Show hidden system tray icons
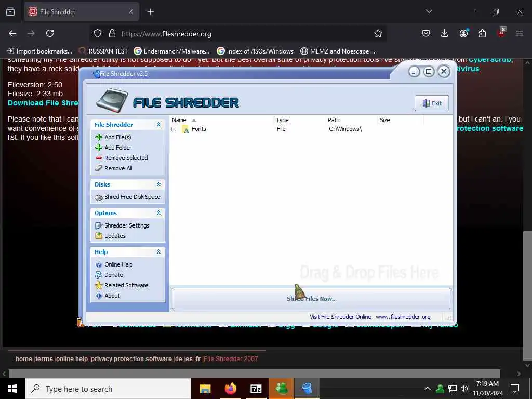The width and height of the screenshot is (532, 399). click(x=428, y=389)
